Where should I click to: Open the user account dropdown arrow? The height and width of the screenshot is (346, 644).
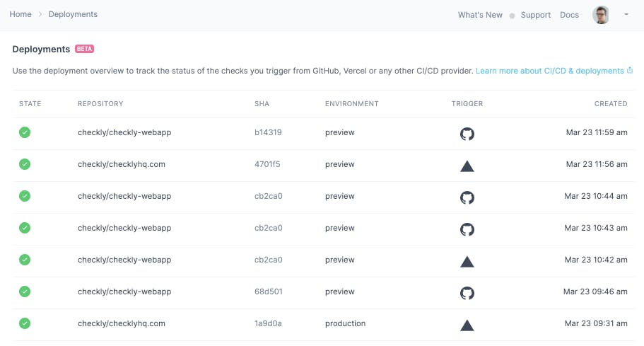coord(626,14)
